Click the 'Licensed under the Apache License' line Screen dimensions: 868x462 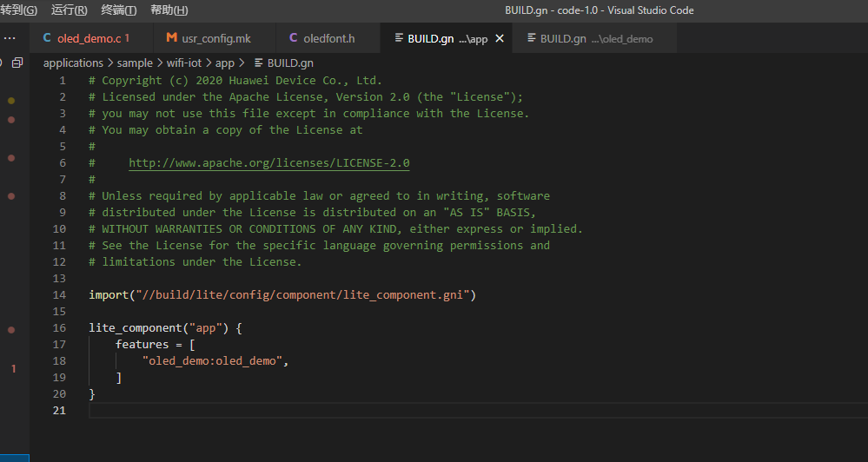[x=306, y=96]
